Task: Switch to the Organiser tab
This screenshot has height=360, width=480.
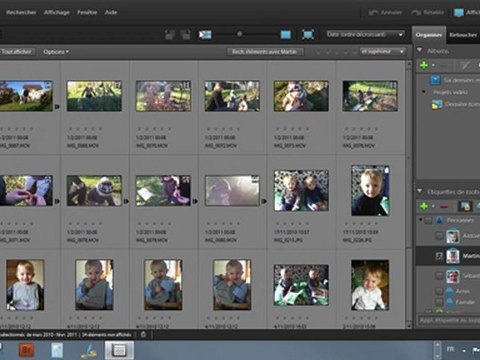Action: coord(429,35)
